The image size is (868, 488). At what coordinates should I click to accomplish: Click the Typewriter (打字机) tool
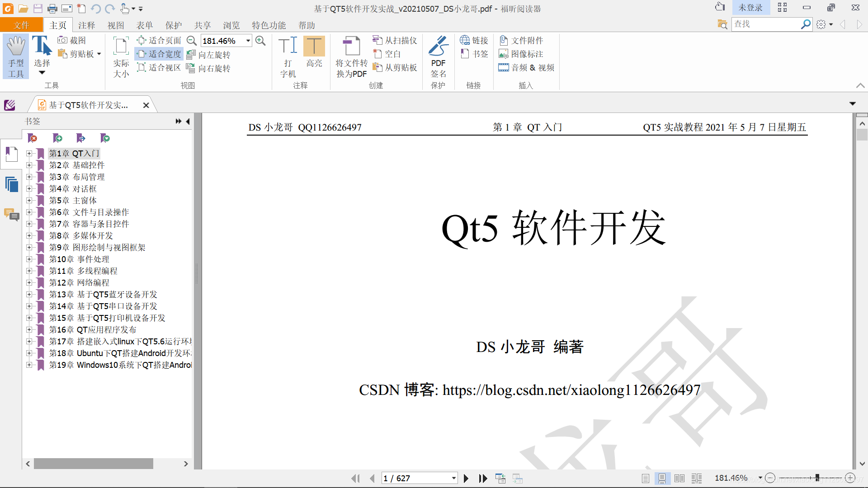tap(288, 56)
